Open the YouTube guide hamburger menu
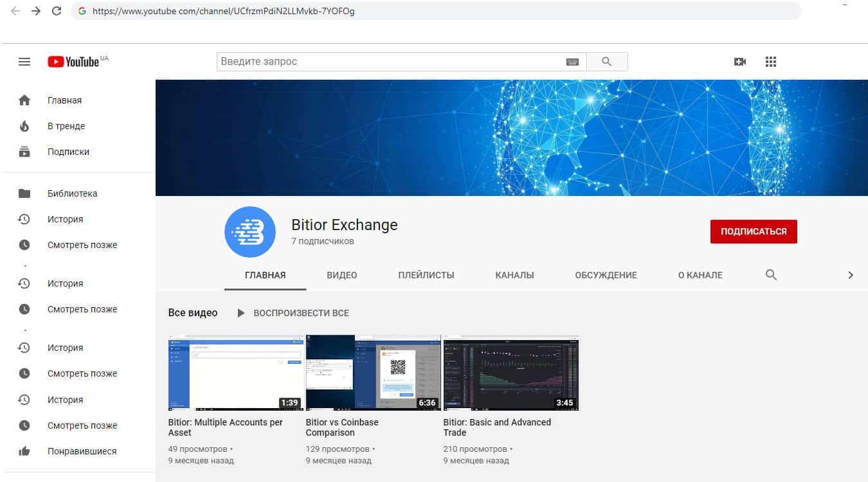The width and height of the screenshot is (868, 482). pos(24,62)
